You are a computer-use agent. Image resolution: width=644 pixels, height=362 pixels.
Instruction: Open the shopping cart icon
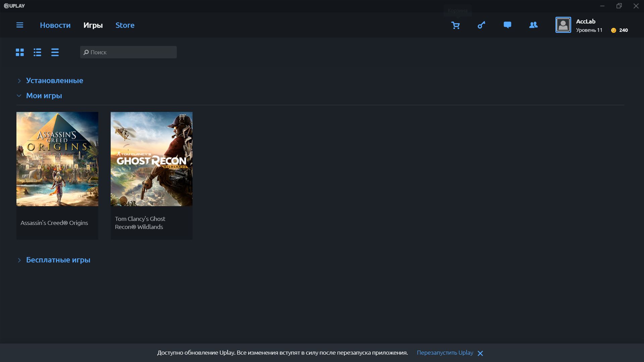455,25
